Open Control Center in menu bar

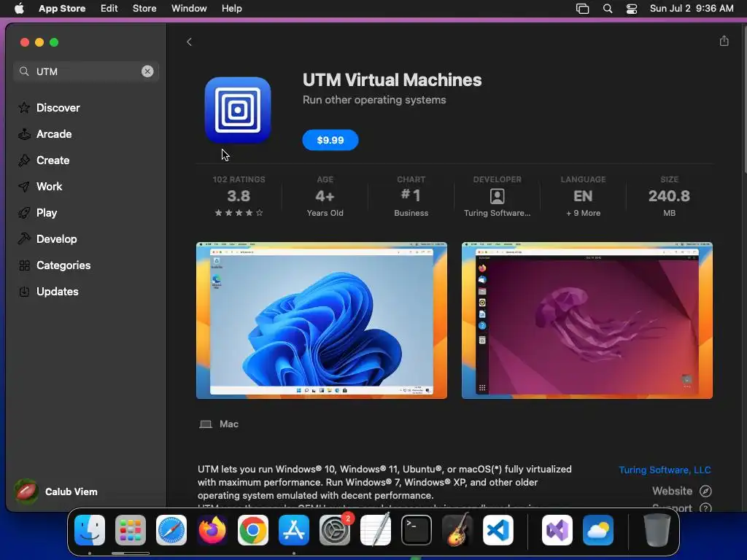[632, 9]
